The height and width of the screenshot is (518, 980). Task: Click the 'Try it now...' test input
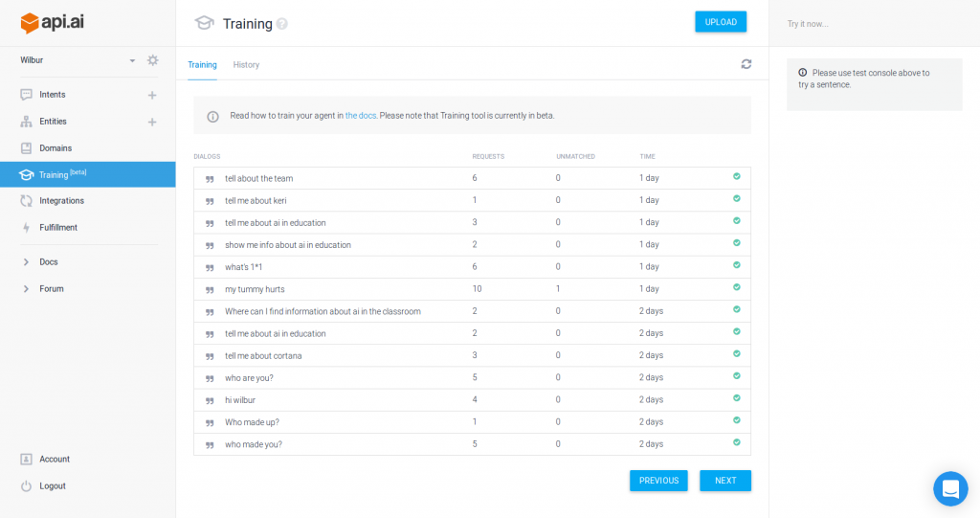(x=873, y=24)
